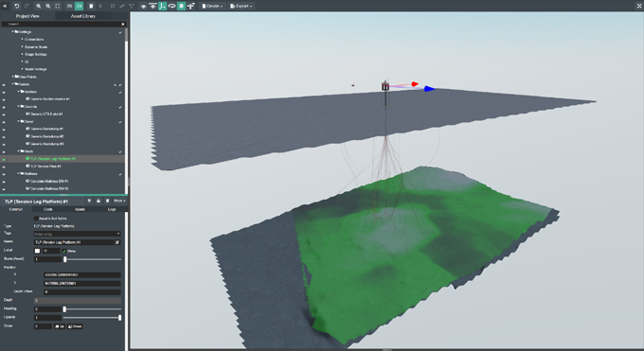Click the Position X input field
This screenshot has height=351, width=644.
[82, 274]
